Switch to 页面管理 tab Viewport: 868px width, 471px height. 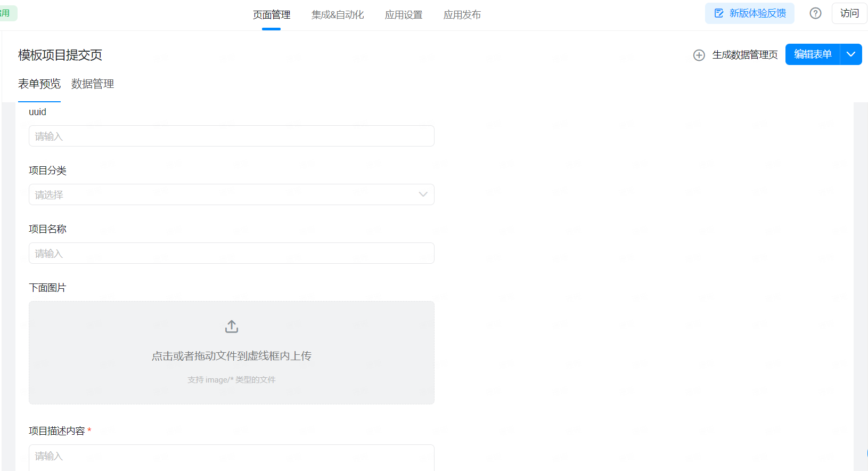272,15
